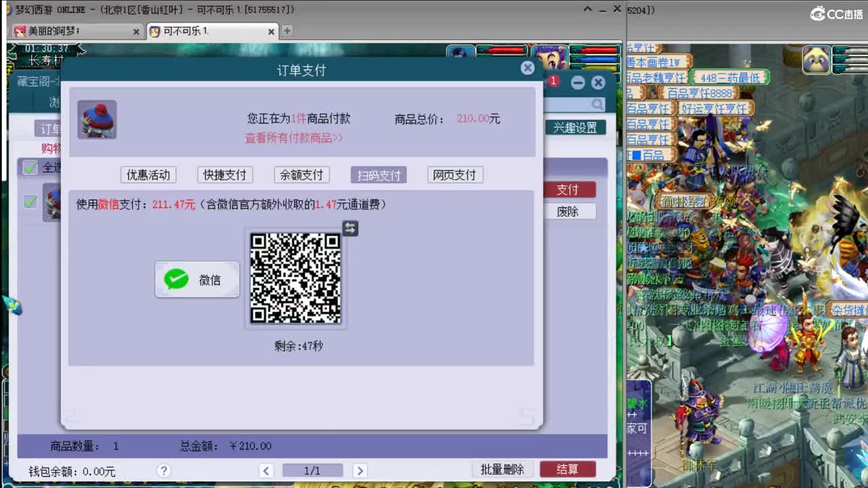Click the 钱包余额: 0.00元 text

click(72, 472)
